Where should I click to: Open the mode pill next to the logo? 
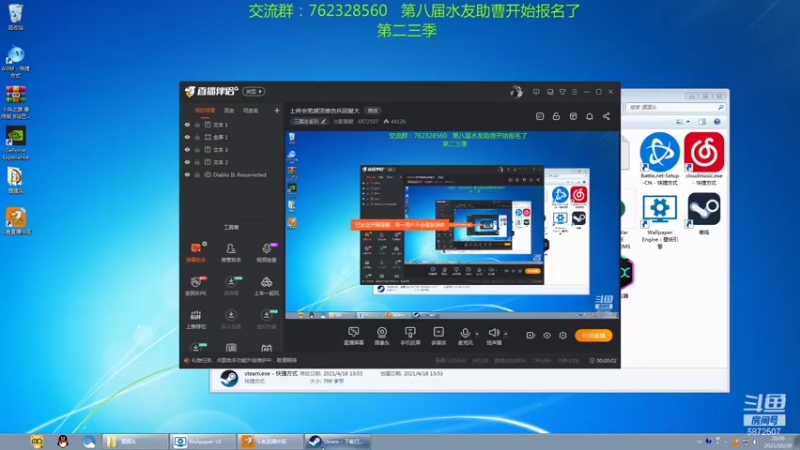254,91
